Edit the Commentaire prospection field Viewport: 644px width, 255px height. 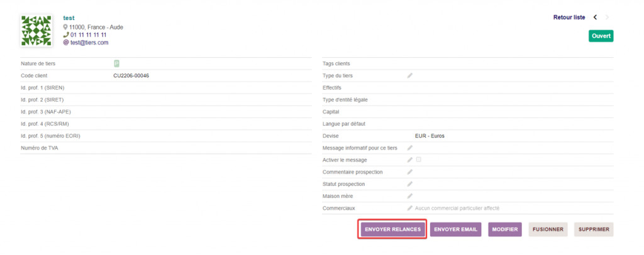coord(410,172)
